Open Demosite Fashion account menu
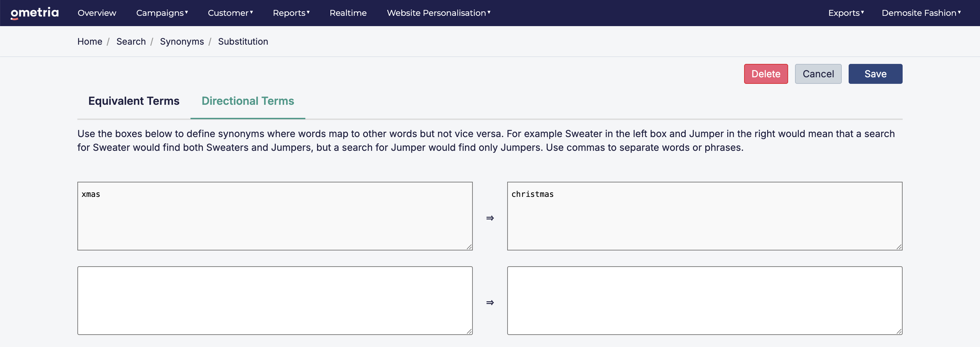 tap(921, 13)
